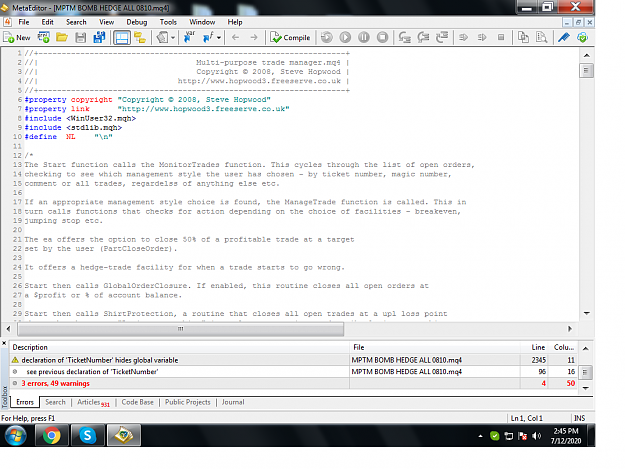Click the horizontal scrollbar thumb of the editor

(181, 329)
